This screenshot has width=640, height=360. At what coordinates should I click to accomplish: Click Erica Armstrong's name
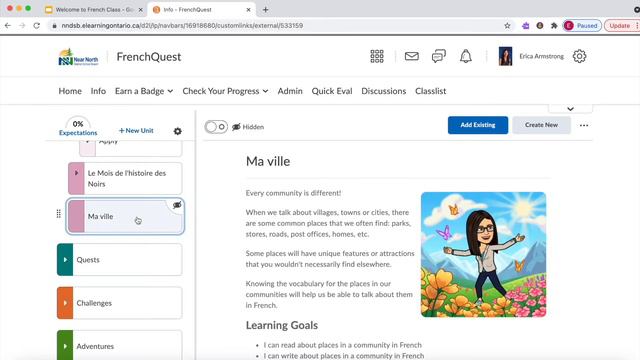pyautogui.click(x=541, y=56)
